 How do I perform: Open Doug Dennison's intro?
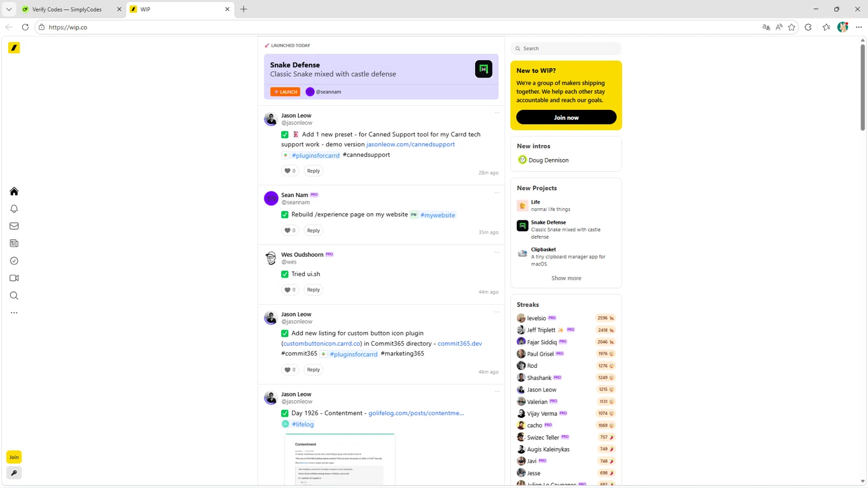[548, 160]
